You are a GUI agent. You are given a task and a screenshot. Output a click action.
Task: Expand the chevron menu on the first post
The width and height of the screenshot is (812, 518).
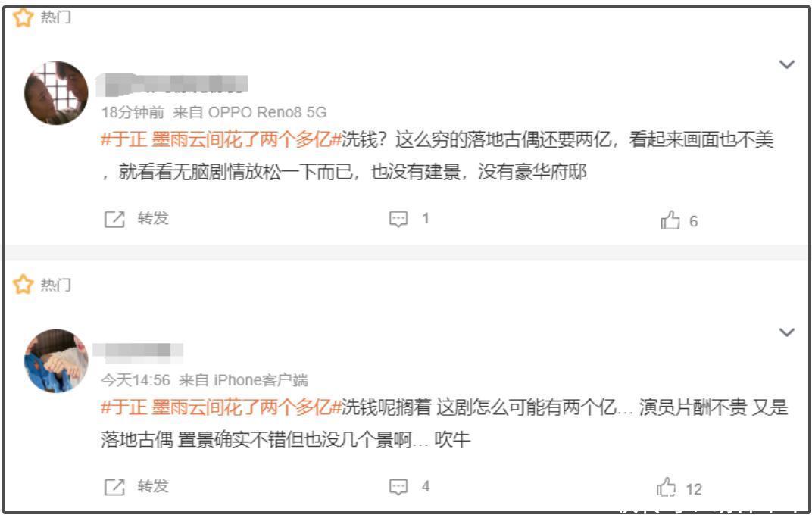(786, 64)
